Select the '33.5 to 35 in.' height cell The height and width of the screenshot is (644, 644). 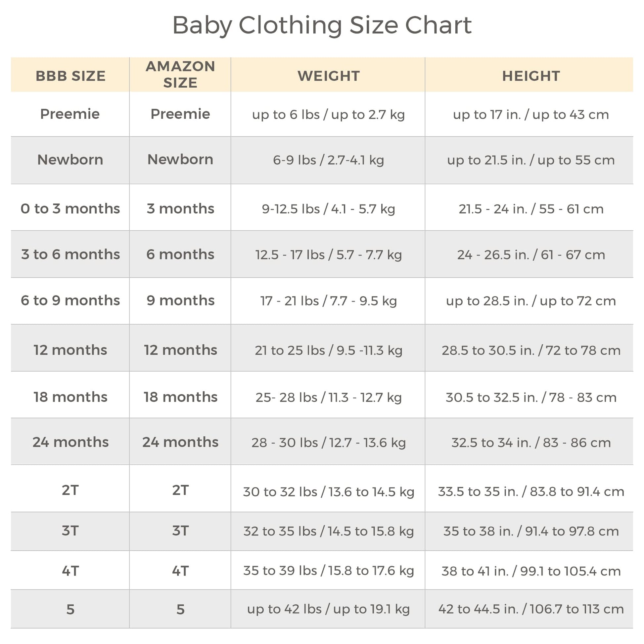click(x=531, y=491)
